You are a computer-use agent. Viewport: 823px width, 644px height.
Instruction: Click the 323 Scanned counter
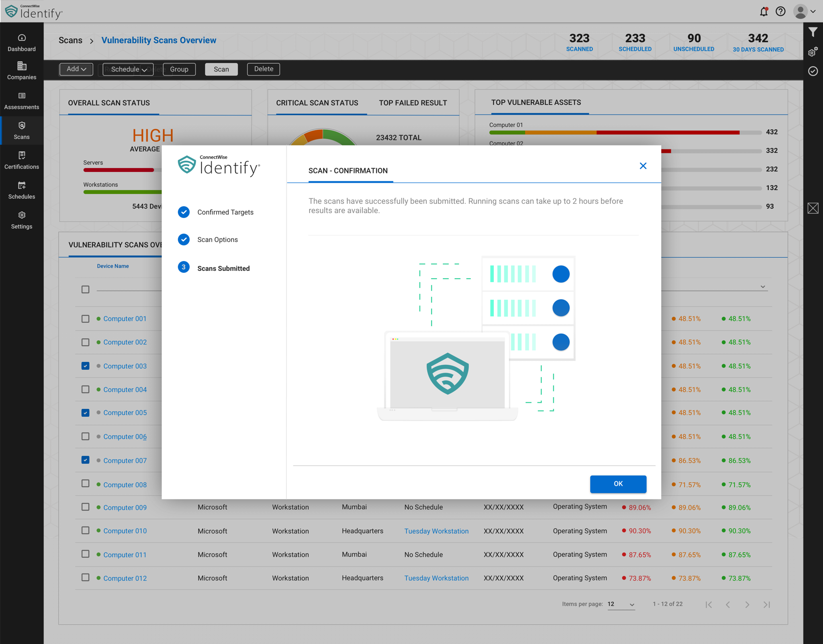[580, 42]
